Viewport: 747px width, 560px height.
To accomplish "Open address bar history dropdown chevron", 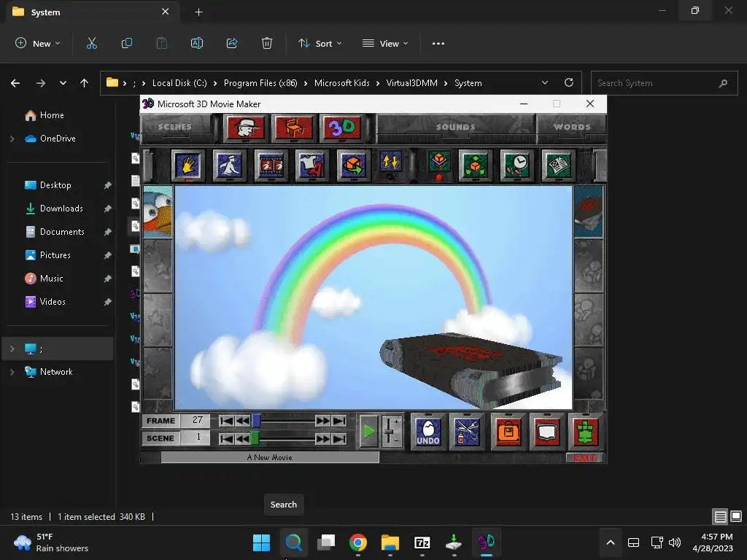I will point(544,82).
